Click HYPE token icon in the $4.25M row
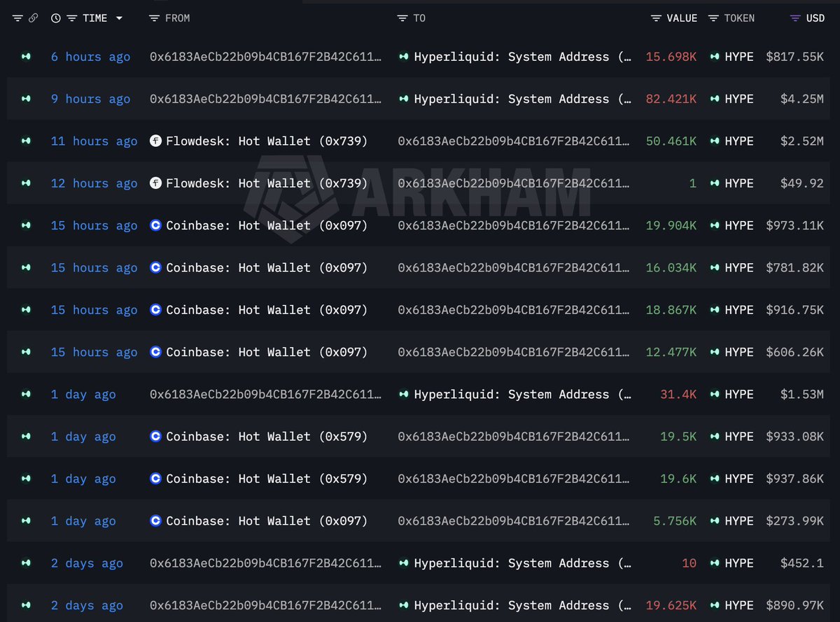Image resolution: width=840 pixels, height=622 pixels. pos(715,99)
